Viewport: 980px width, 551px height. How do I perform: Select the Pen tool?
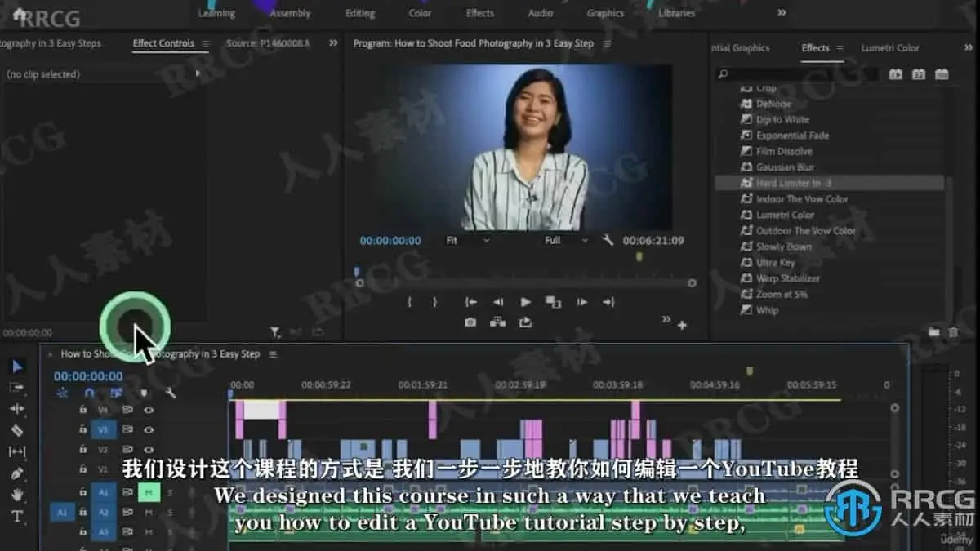pos(17,473)
